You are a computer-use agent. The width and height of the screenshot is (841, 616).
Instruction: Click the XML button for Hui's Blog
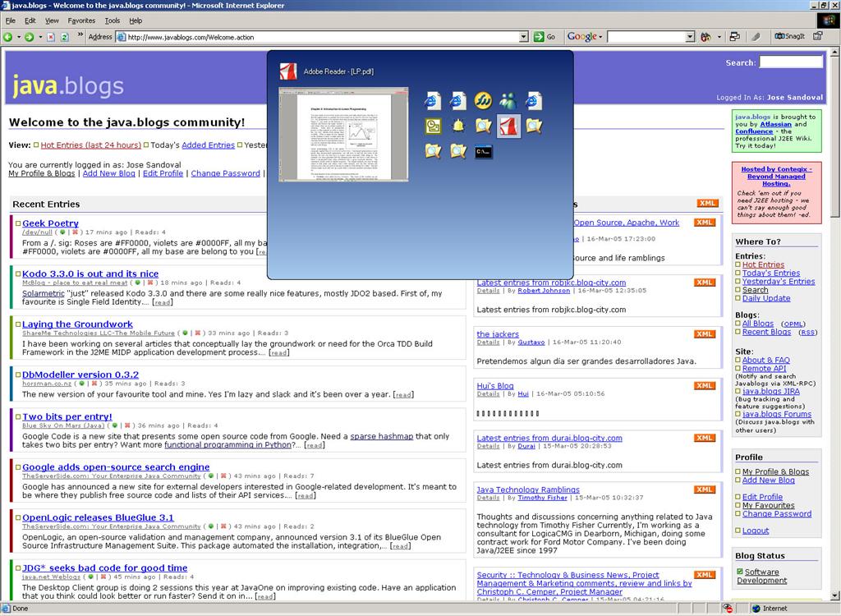(705, 386)
